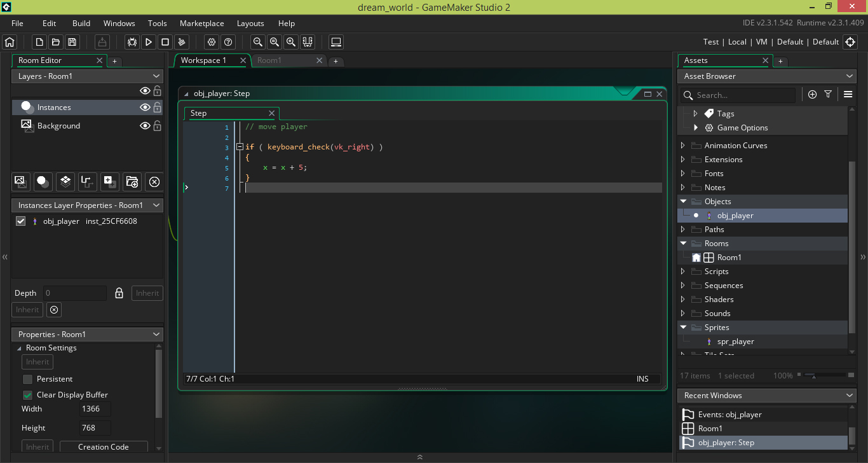Open the Start Page home icon
The height and width of the screenshot is (463, 868).
point(10,42)
